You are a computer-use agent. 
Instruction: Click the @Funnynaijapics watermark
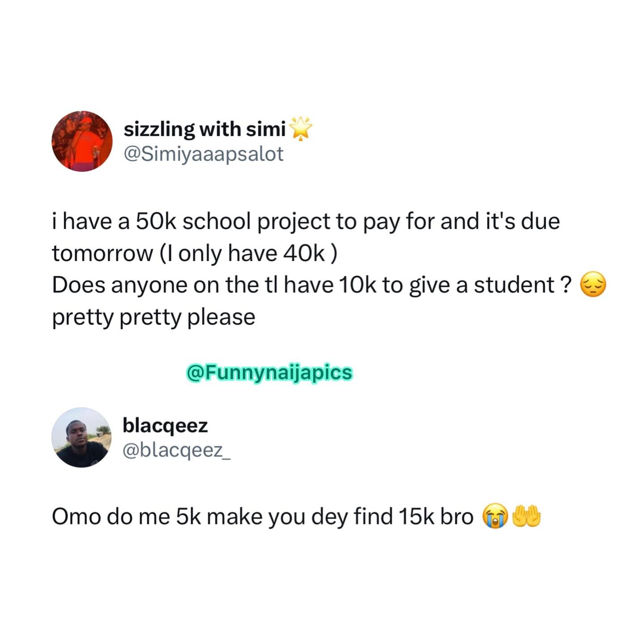point(269,373)
